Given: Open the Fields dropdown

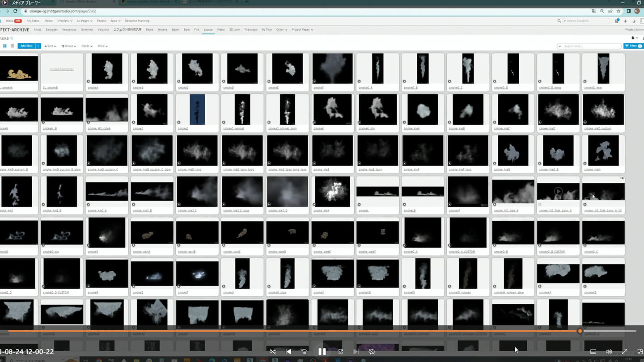Looking at the screenshot, I should click(87, 46).
